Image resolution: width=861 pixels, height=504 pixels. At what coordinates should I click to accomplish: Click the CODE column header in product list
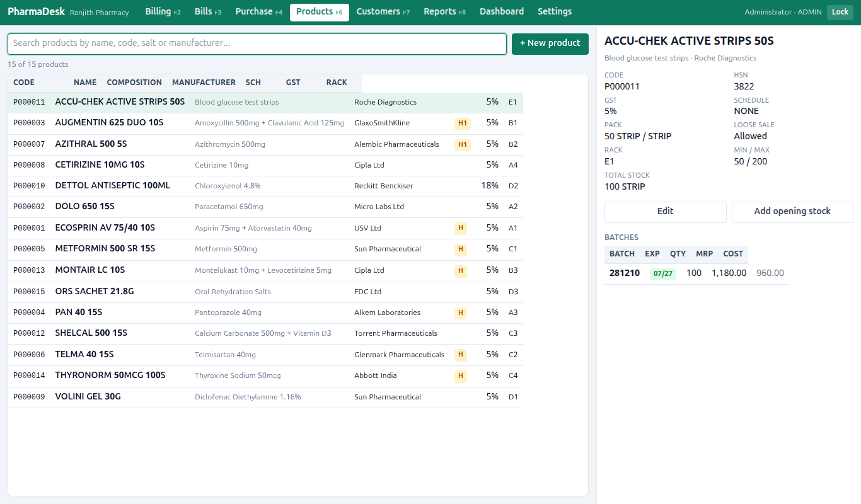pyautogui.click(x=24, y=83)
